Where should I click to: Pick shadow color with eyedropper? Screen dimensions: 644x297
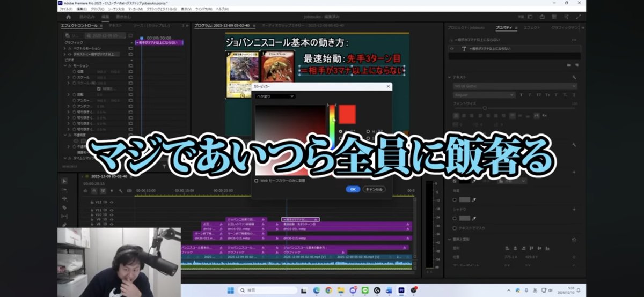click(x=474, y=218)
